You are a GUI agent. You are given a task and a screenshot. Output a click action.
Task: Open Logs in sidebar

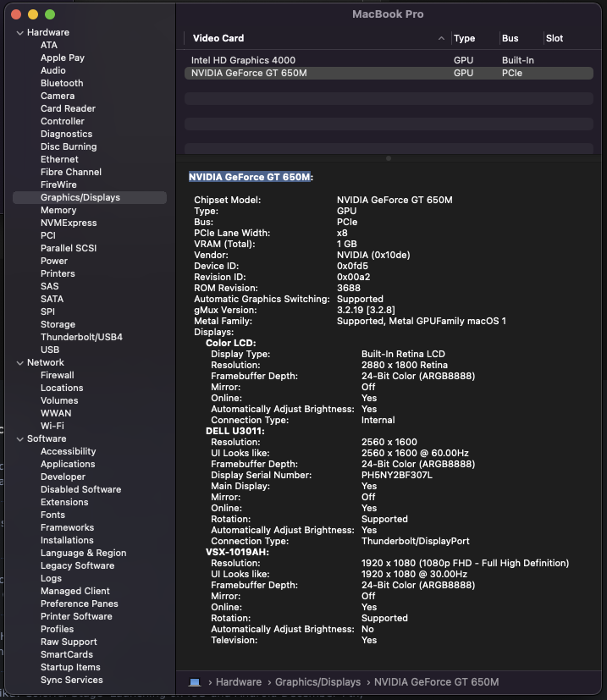click(x=52, y=579)
